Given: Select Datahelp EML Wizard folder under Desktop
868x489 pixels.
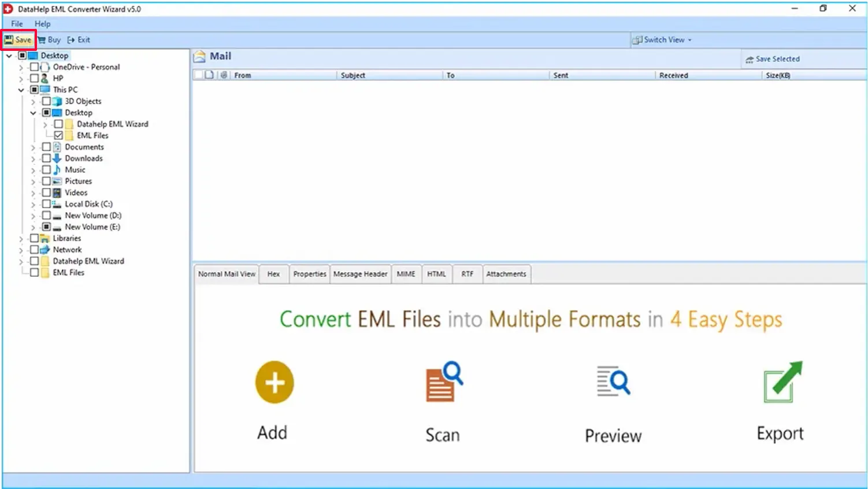Looking at the screenshot, I should coord(112,124).
